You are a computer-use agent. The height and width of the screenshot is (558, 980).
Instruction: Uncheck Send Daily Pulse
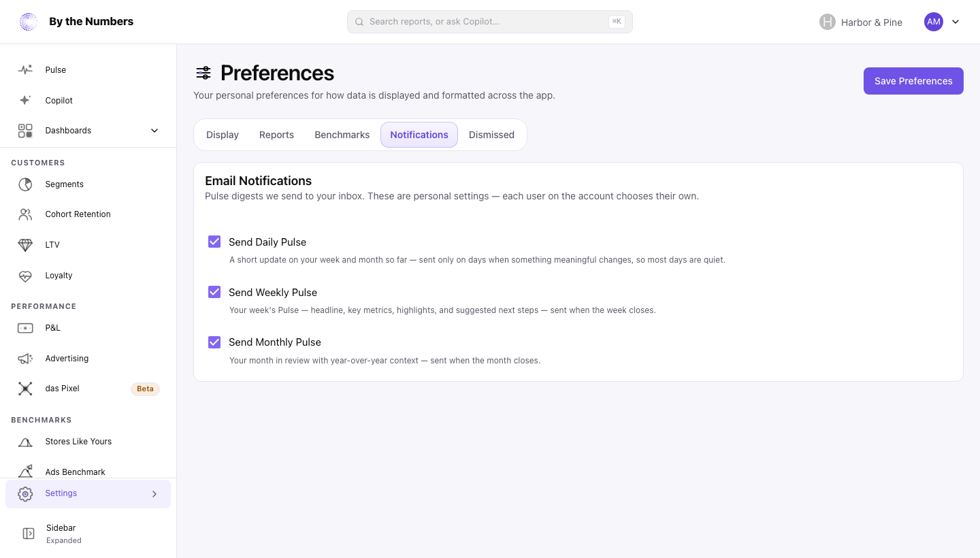pos(214,242)
